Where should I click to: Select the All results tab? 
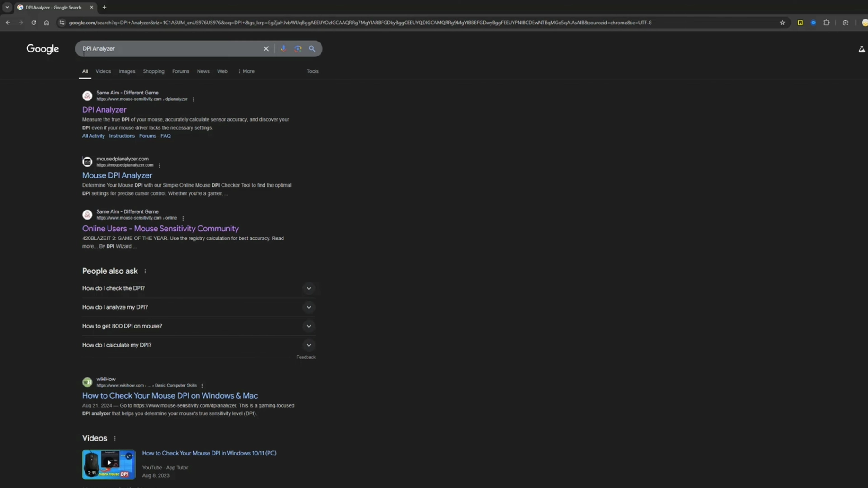coord(85,71)
